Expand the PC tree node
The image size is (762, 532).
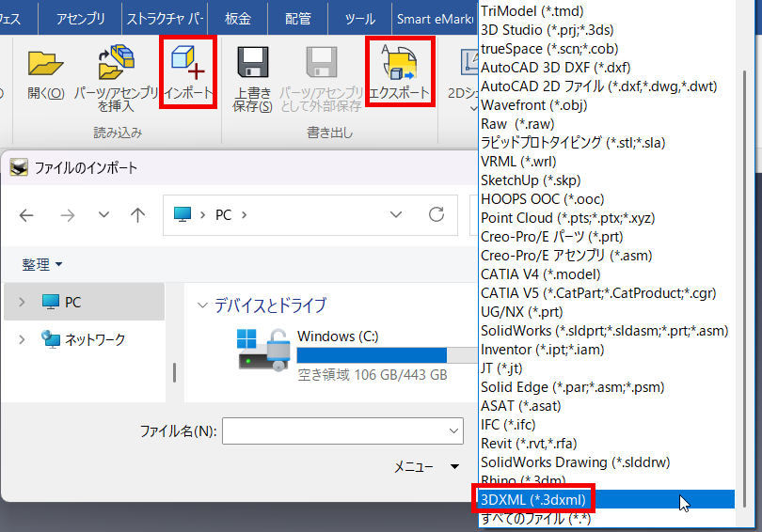[22, 302]
